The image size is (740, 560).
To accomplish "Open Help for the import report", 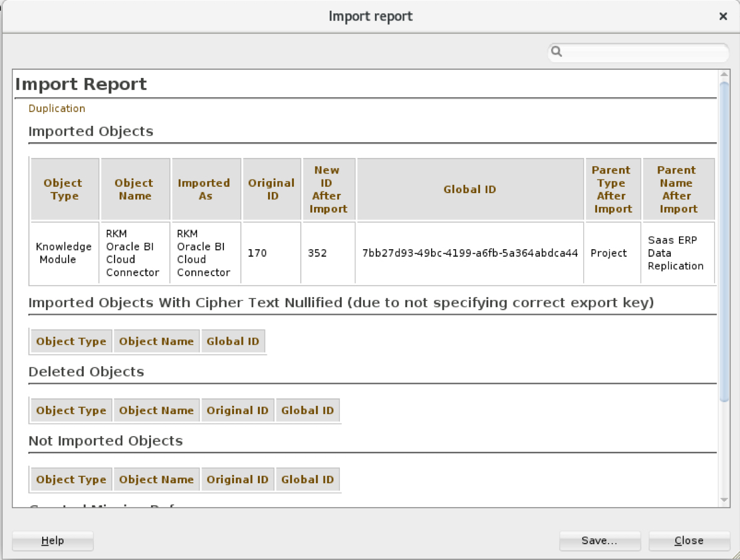I will (53, 540).
